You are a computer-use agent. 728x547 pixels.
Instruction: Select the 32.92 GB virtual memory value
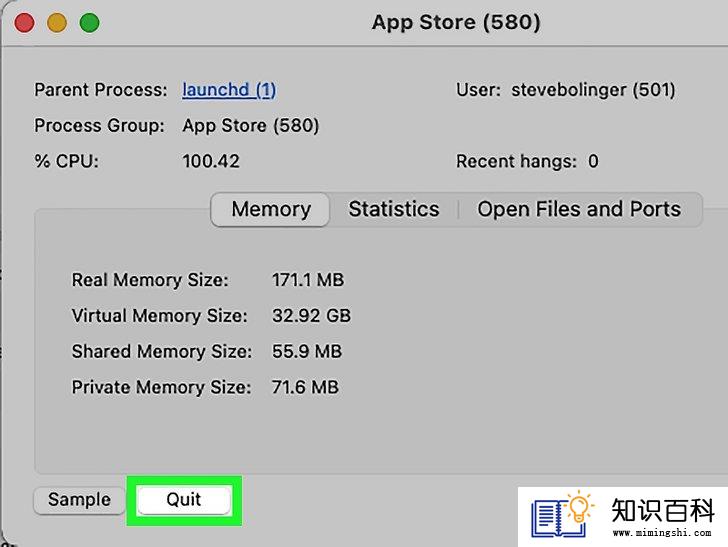(312, 316)
